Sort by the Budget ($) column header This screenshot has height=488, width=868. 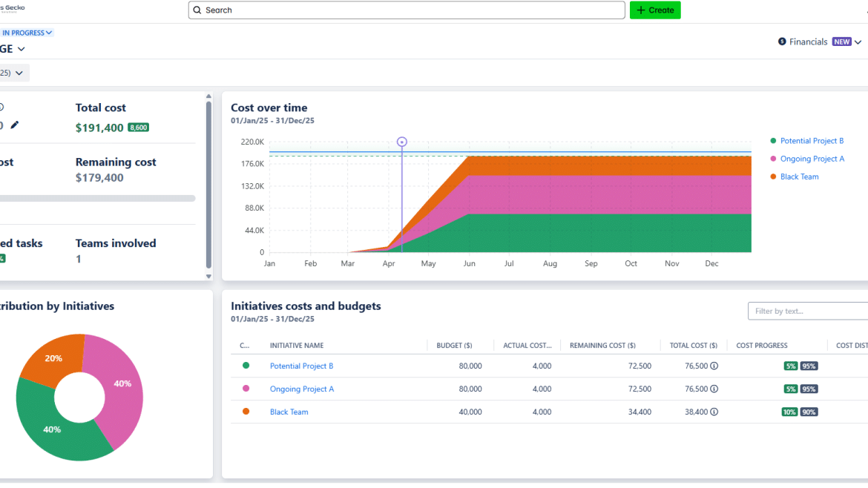tap(454, 346)
